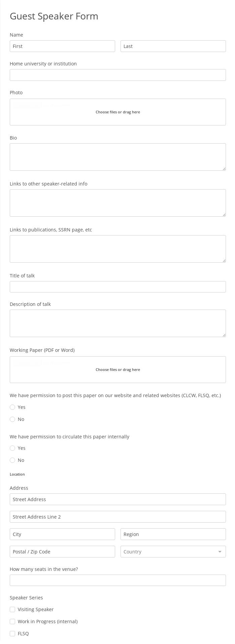Click the Street Address field

pyautogui.click(x=117, y=499)
